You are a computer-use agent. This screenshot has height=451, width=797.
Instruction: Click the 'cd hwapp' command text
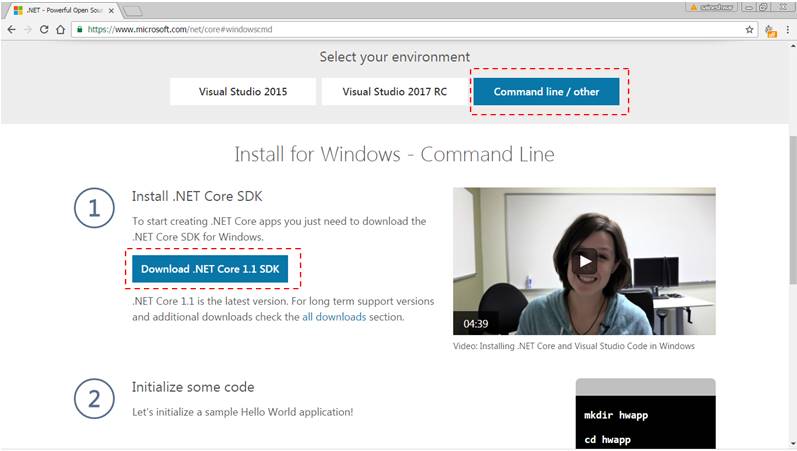[607, 440]
